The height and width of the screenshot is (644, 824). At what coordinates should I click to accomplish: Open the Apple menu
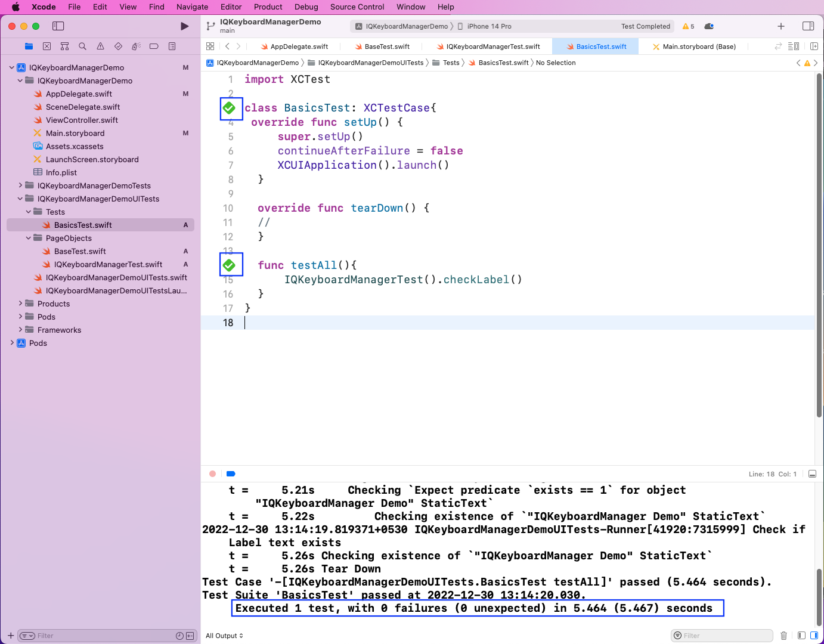coord(16,7)
